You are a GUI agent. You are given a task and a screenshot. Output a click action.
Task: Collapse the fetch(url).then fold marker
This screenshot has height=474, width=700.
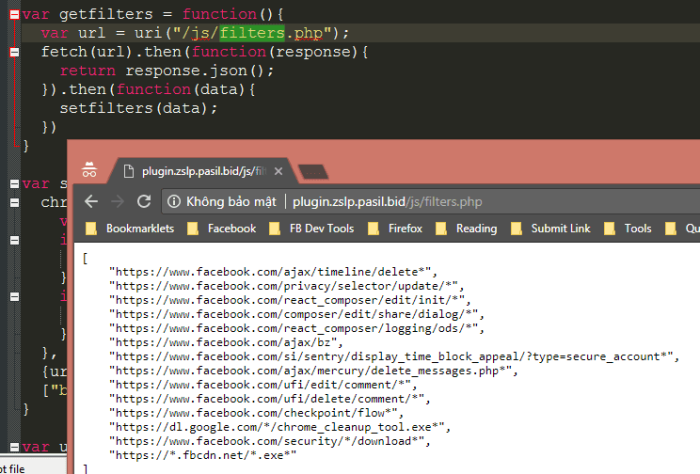(x=14, y=52)
